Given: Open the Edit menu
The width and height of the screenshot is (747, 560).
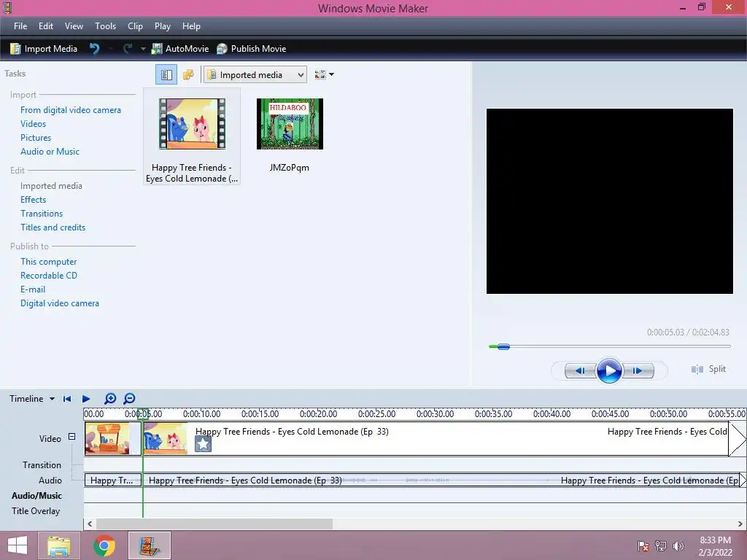Looking at the screenshot, I should (x=46, y=26).
